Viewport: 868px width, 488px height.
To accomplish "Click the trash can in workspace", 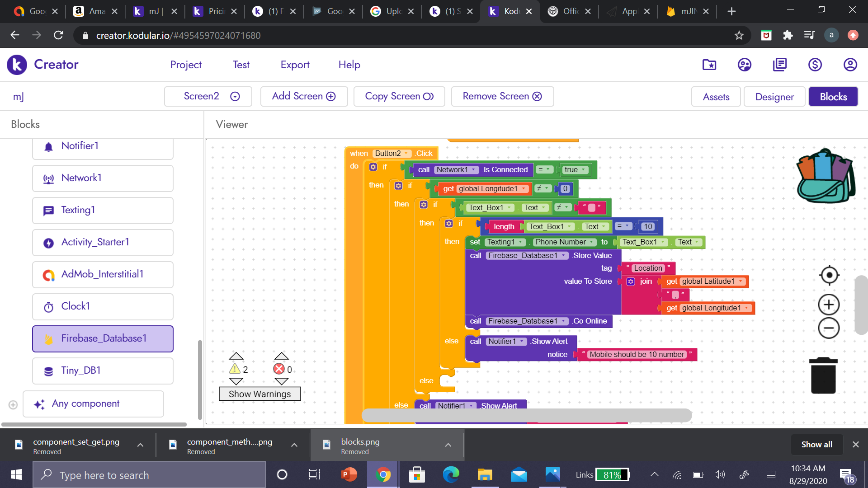I will [823, 376].
